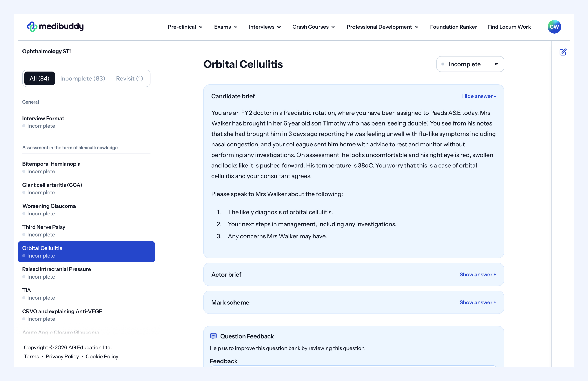
Task: Click the medibuddy logo icon
Action: pyautogui.click(x=32, y=27)
